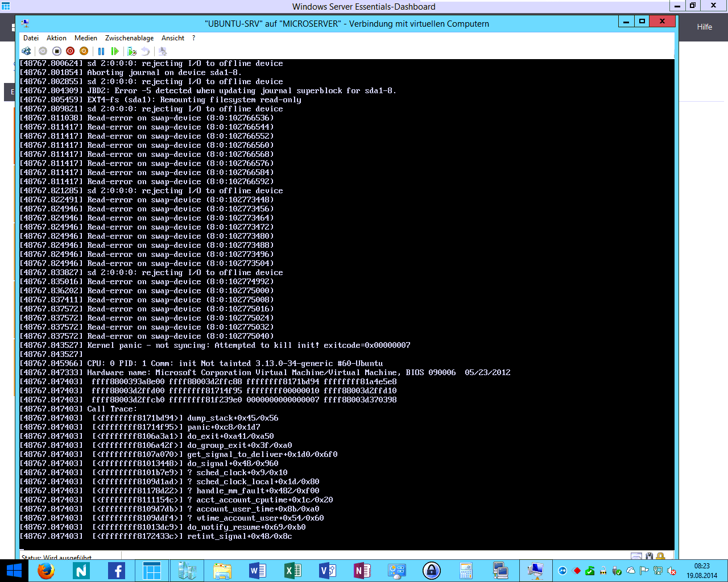This screenshot has height=582, width=728.
Task: Click the red diamond tray icon
Action: [577, 571]
